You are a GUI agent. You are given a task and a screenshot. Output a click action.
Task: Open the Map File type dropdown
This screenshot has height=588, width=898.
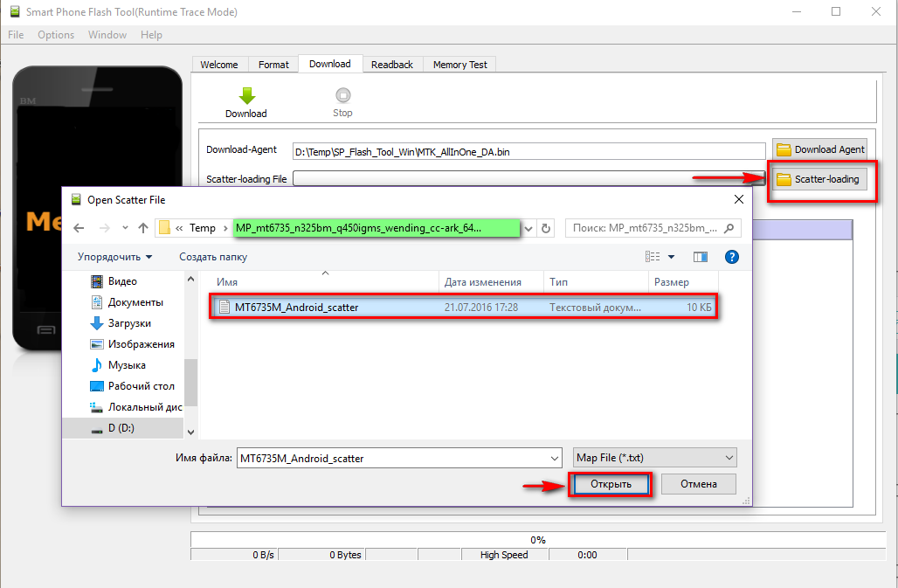(654, 458)
